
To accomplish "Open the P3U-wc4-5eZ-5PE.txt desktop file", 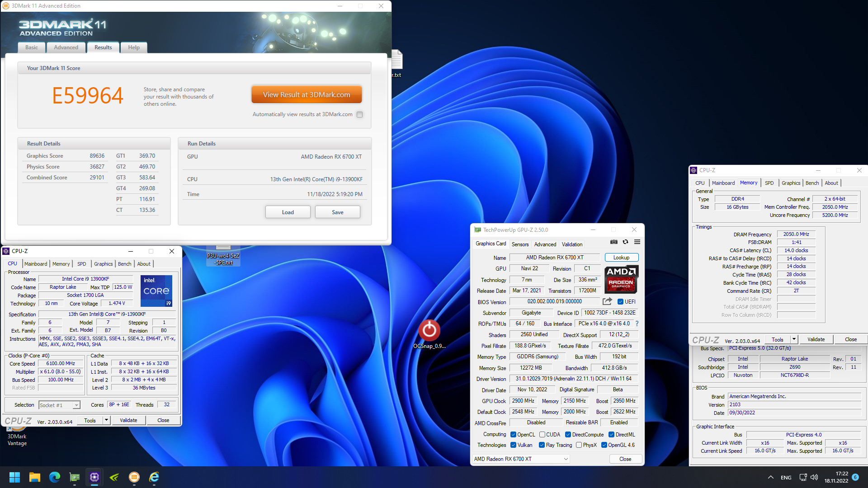I will coord(223,256).
